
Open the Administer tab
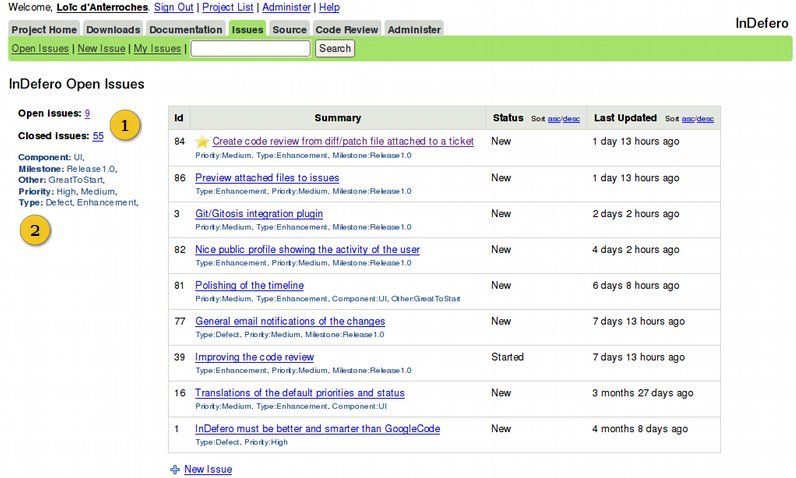(x=413, y=30)
